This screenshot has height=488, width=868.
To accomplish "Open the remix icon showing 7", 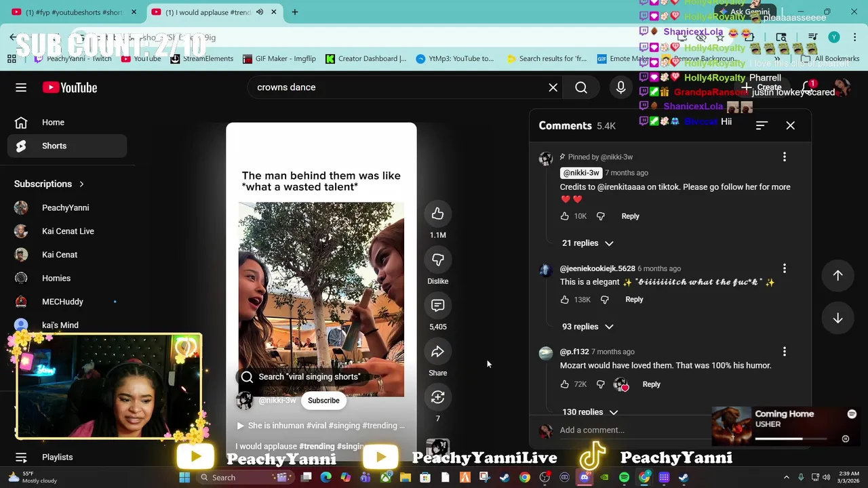I will coord(437,397).
